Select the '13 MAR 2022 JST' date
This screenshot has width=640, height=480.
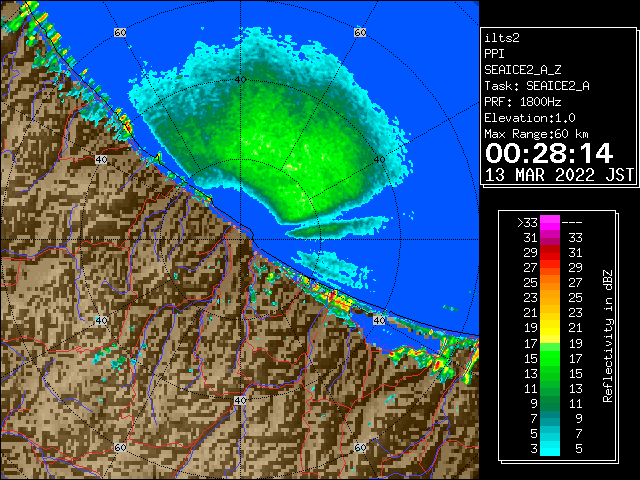[559, 175]
